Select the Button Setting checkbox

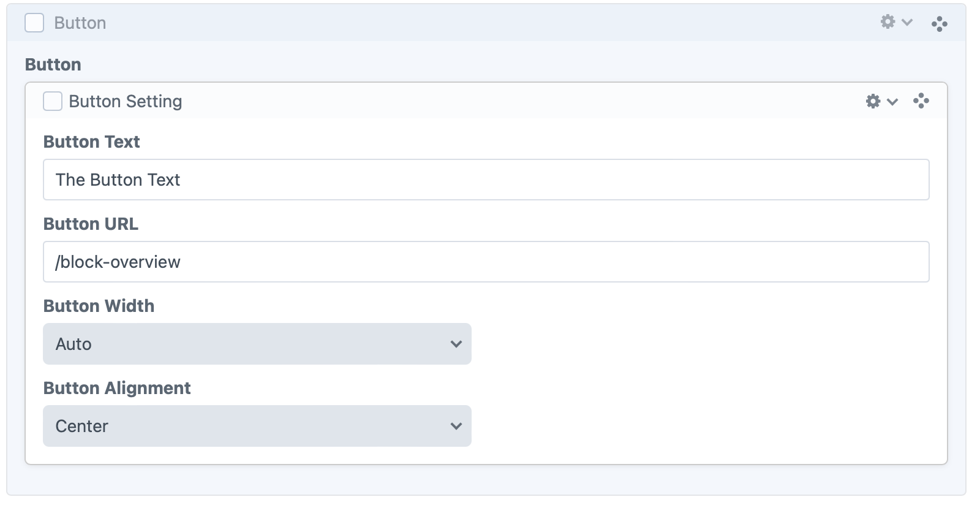pyautogui.click(x=53, y=101)
